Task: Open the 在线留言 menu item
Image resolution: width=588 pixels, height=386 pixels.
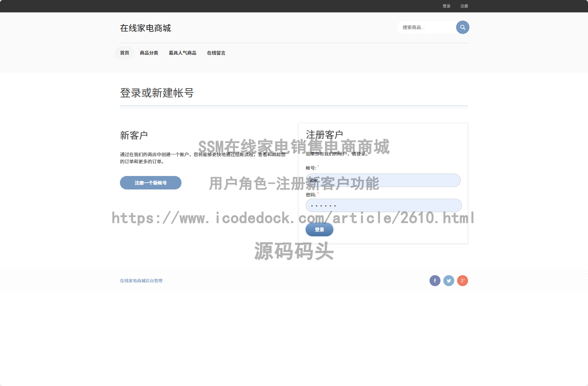Action: pyautogui.click(x=216, y=53)
